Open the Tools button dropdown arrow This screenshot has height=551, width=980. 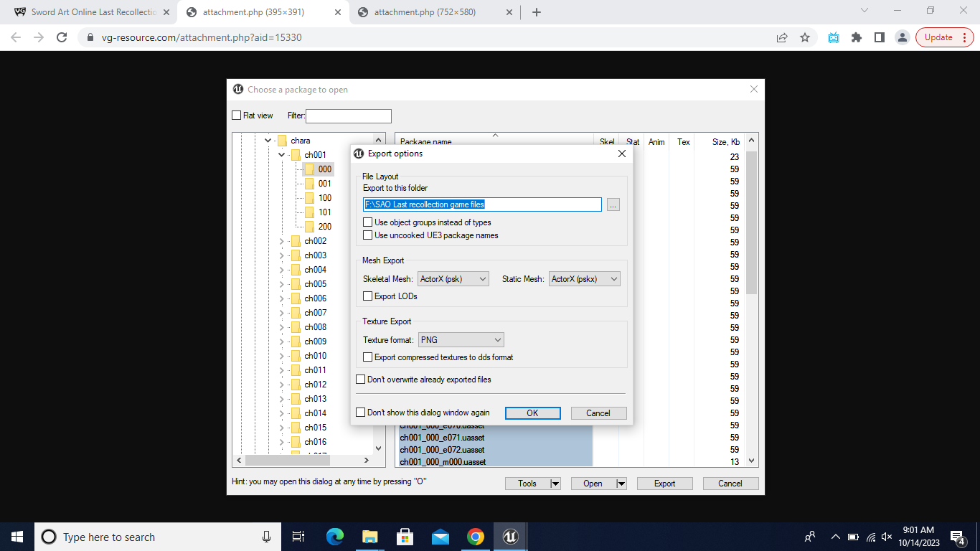pos(555,484)
